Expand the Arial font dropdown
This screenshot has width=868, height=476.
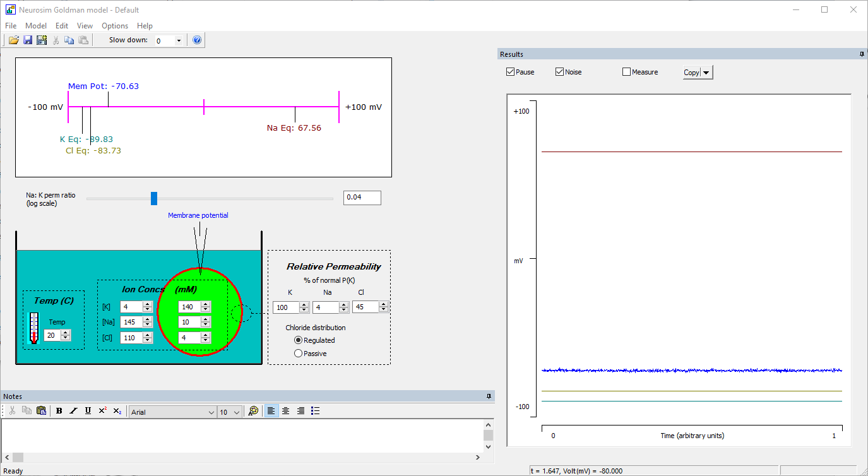click(211, 412)
